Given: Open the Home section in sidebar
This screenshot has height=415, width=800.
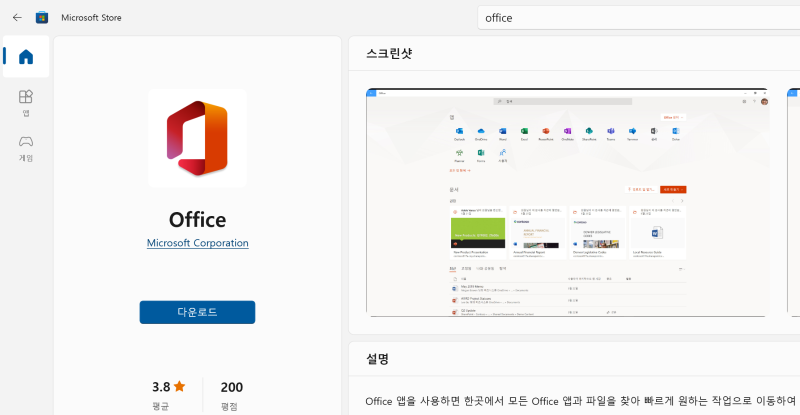Looking at the screenshot, I should click(x=26, y=56).
